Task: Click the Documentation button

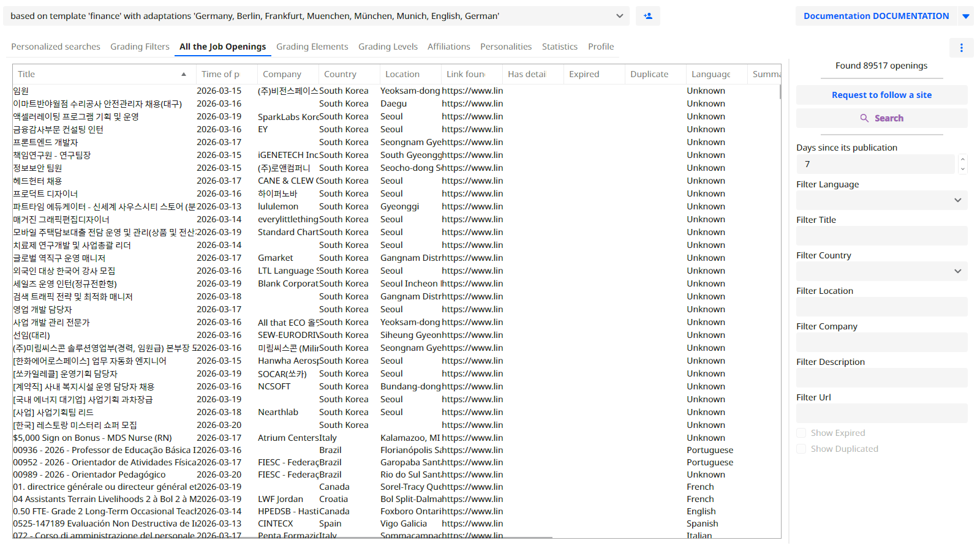Action: coord(876,16)
